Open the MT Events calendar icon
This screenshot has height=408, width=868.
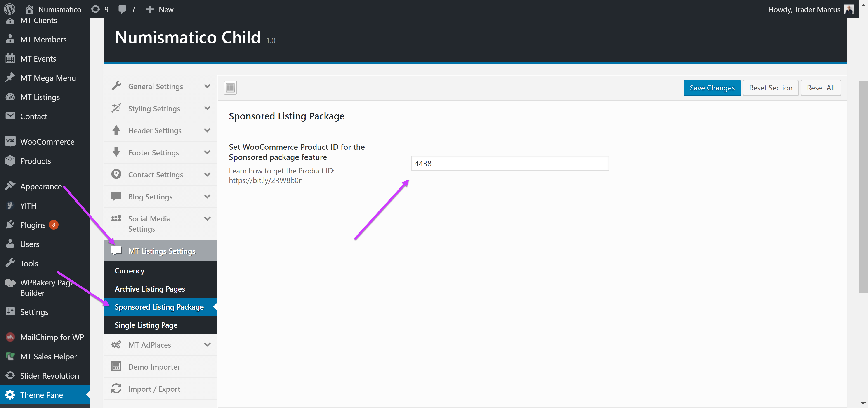pyautogui.click(x=10, y=58)
